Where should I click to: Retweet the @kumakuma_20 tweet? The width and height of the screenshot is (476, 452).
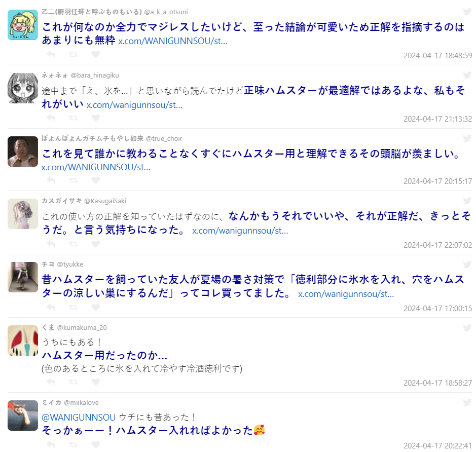coord(73,382)
